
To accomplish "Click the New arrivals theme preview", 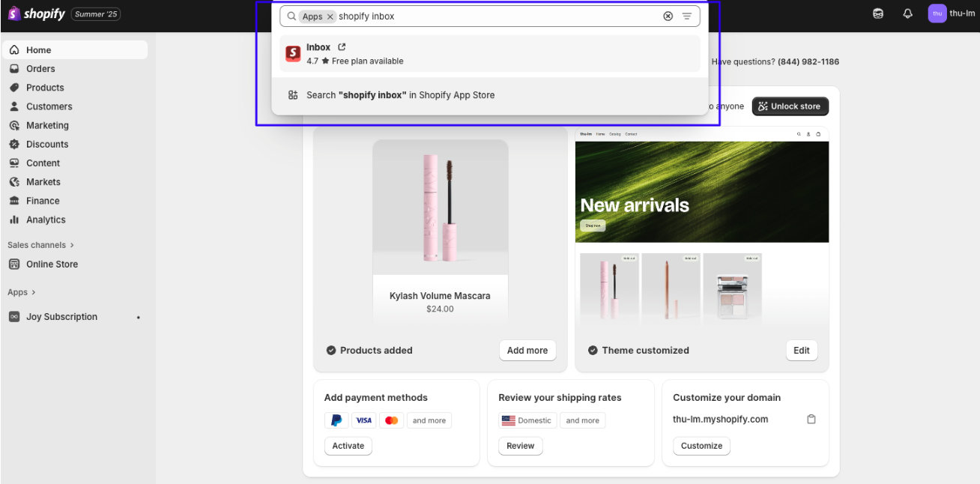I will [702, 192].
